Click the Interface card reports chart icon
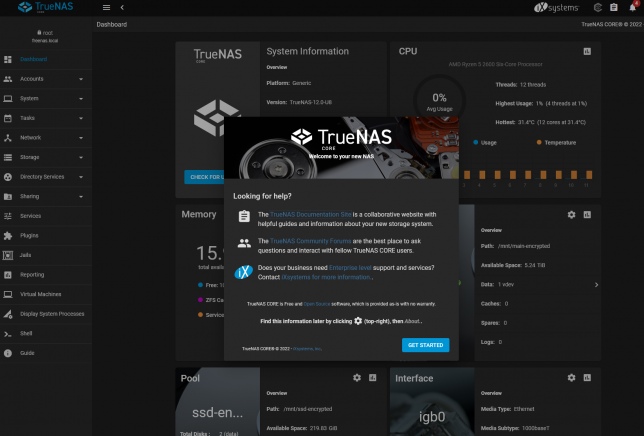This screenshot has height=436, width=644. coord(587,378)
